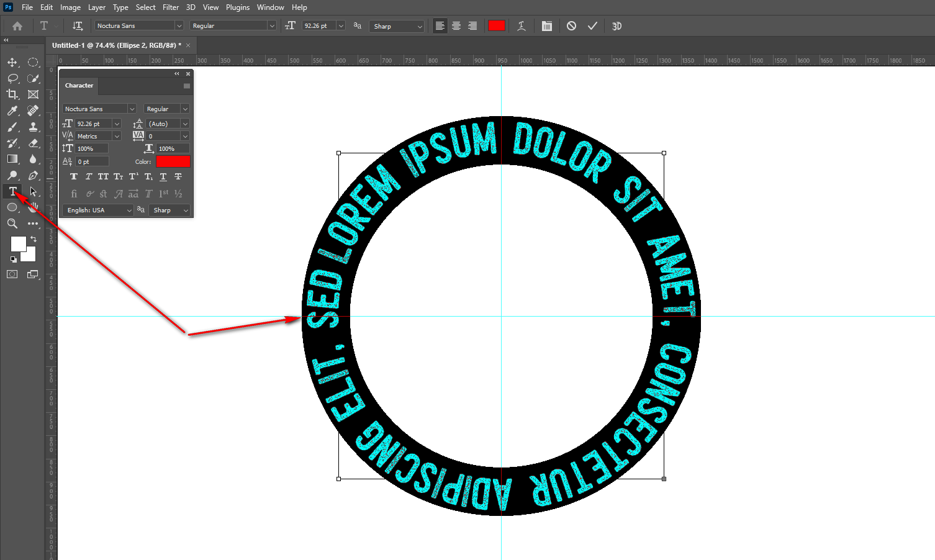Select the Brush tool
This screenshot has width=935, height=560.
point(12,127)
